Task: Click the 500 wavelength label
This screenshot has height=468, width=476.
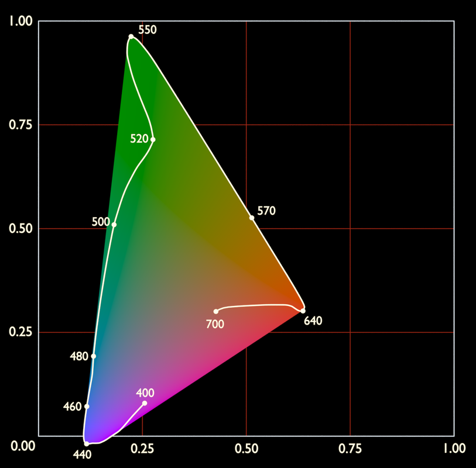Action: point(101,222)
